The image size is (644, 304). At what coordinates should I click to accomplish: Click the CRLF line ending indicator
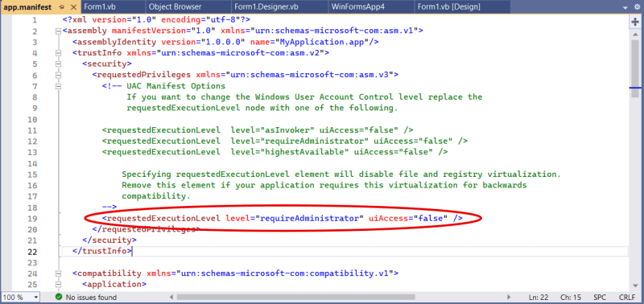[x=627, y=297]
